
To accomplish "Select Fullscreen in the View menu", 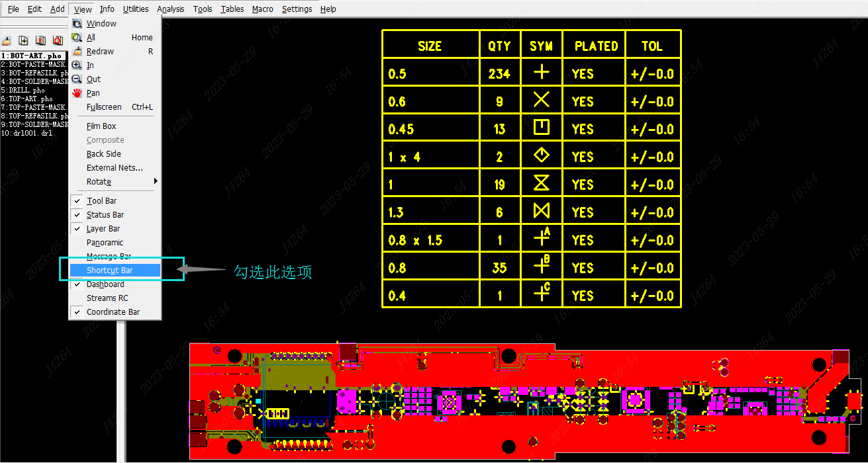I will (104, 107).
